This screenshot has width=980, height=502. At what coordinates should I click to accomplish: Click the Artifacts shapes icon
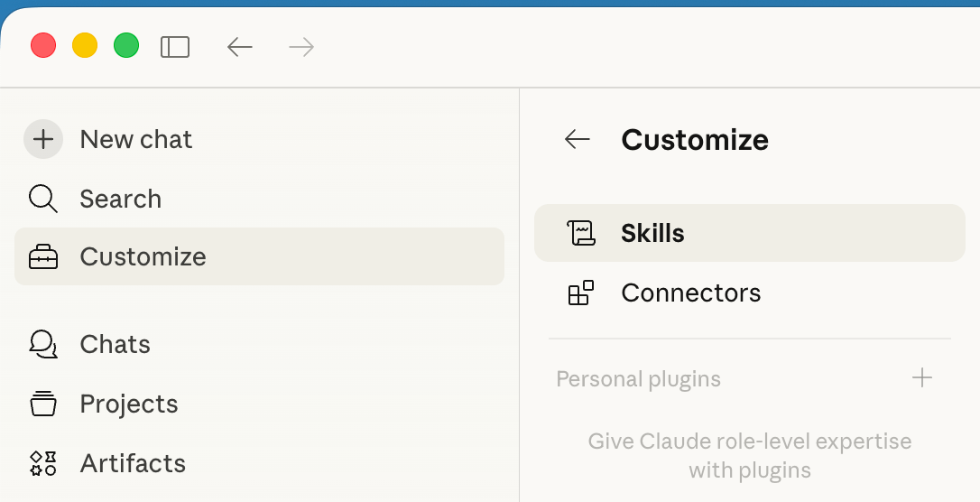[43, 463]
